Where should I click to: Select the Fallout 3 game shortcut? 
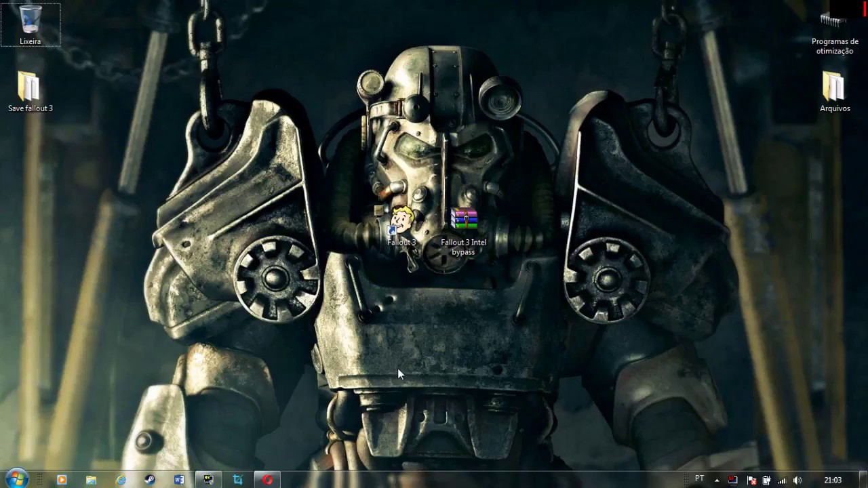401,226
